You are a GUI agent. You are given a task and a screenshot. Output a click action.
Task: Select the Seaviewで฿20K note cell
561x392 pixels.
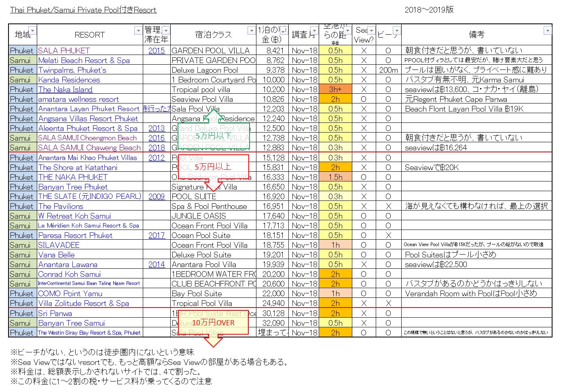476,167
